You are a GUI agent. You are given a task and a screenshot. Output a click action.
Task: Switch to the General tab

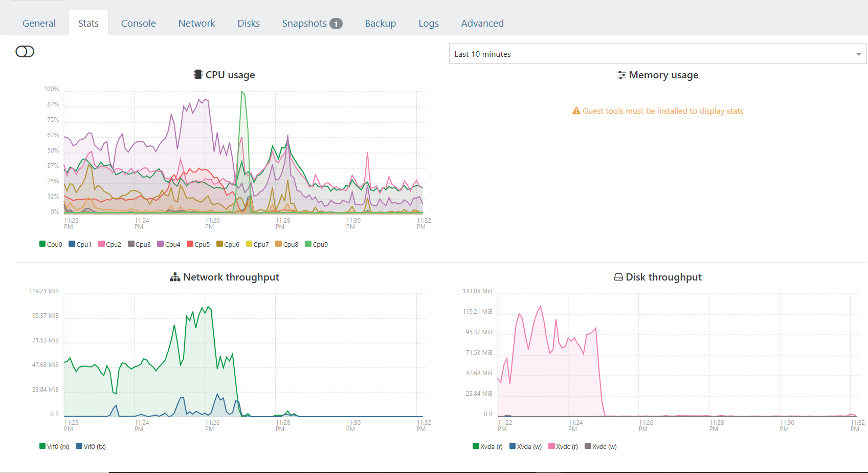pos(39,24)
